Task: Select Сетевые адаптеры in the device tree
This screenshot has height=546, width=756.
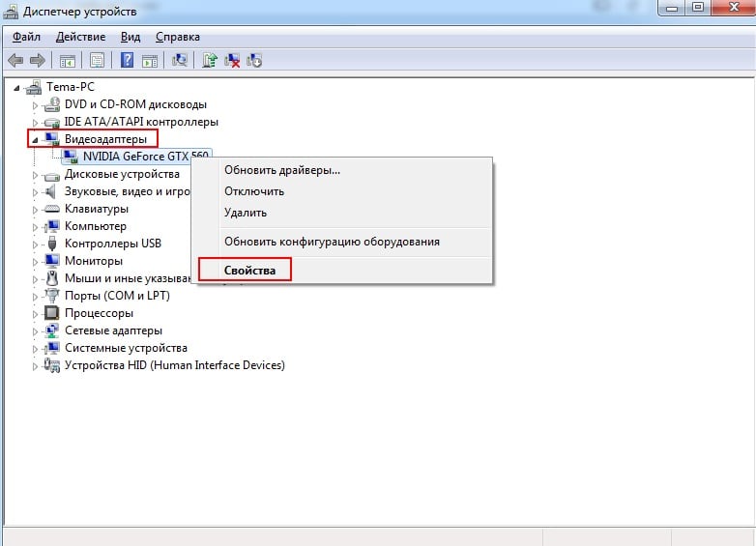Action: tap(113, 330)
